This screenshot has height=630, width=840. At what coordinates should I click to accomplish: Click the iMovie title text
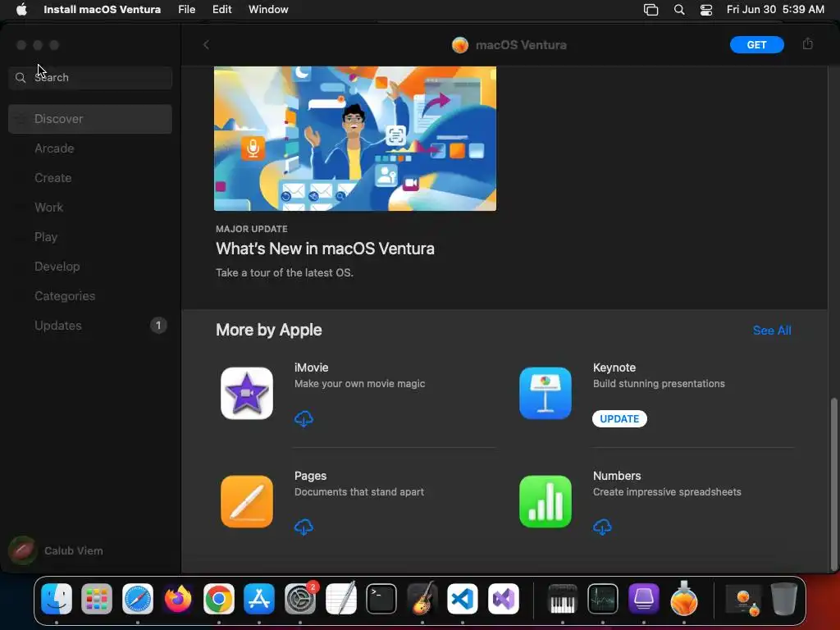(311, 367)
